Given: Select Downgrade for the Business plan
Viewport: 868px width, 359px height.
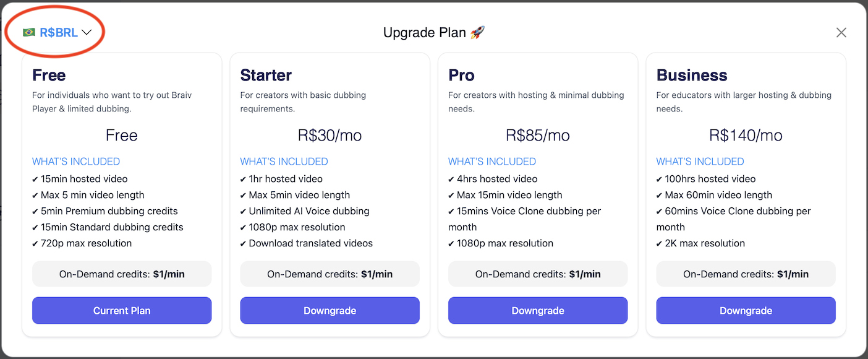Looking at the screenshot, I should click(746, 311).
